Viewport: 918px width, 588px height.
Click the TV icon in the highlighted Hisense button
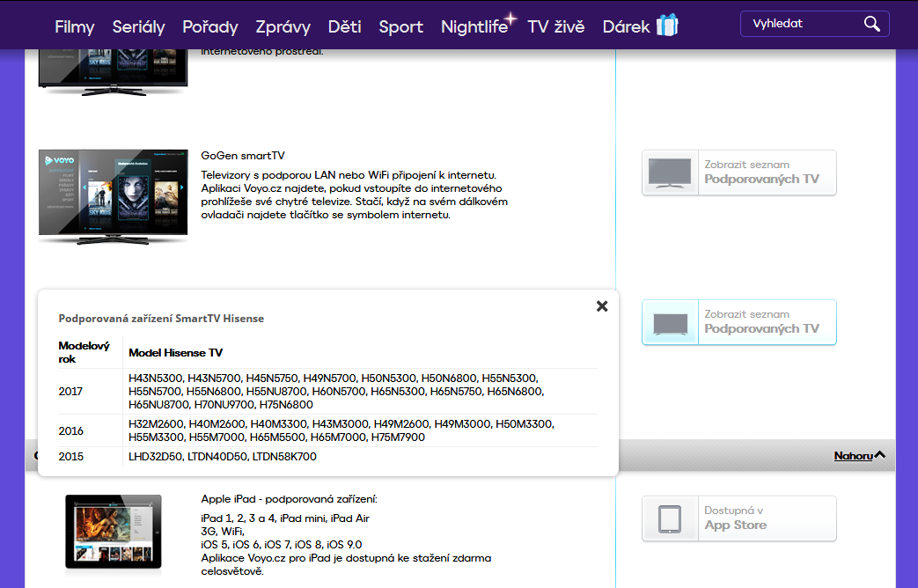[x=671, y=323]
